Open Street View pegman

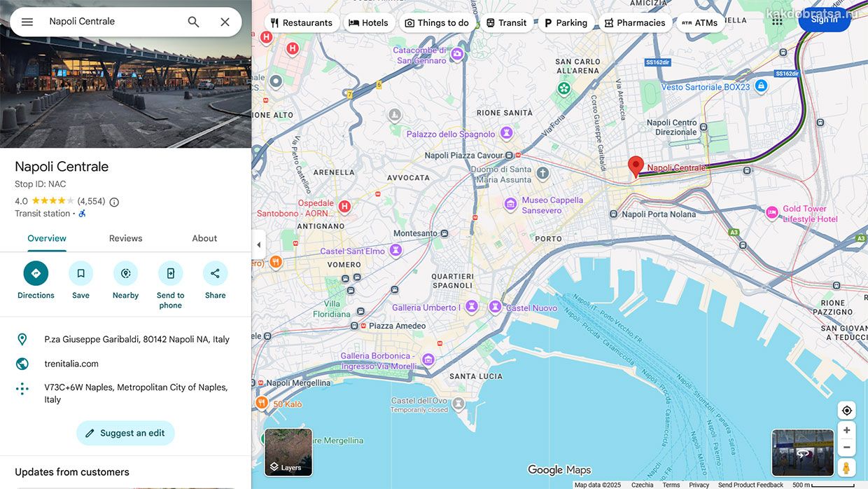pyautogui.click(x=846, y=467)
